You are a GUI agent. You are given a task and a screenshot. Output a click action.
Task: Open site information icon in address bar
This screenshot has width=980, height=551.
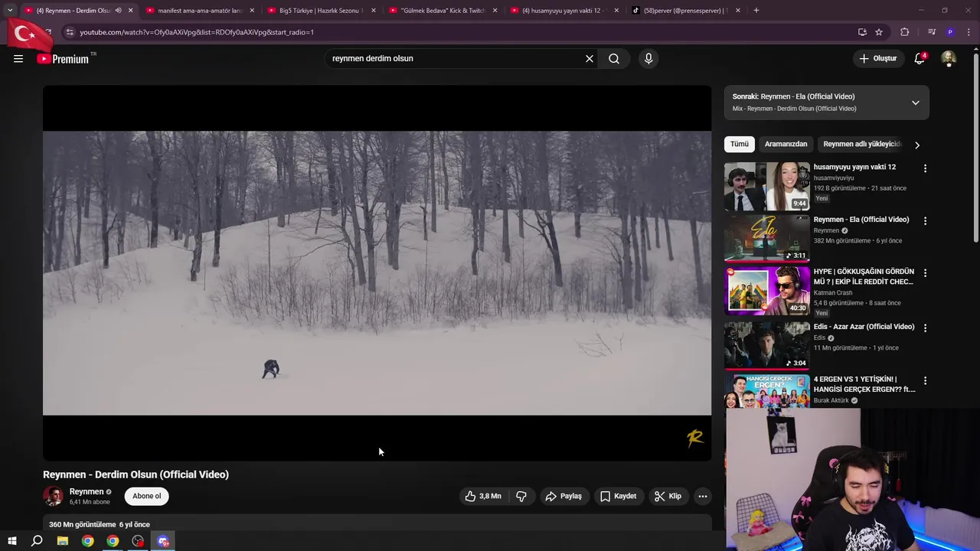click(x=70, y=32)
